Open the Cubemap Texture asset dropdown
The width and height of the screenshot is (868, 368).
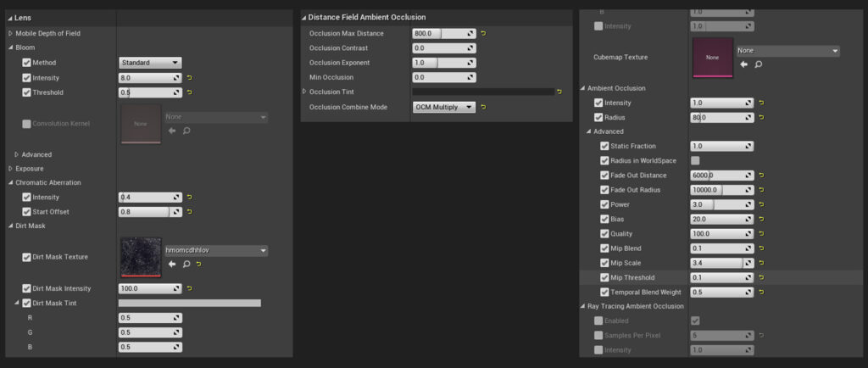click(788, 51)
